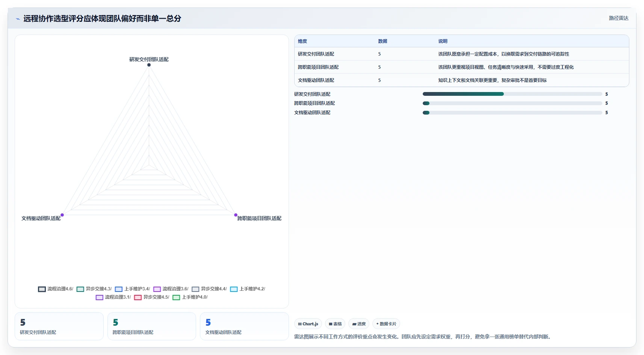Select table row 文档驱动团队适配
This screenshot has height=355, width=644.
(x=462, y=80)
